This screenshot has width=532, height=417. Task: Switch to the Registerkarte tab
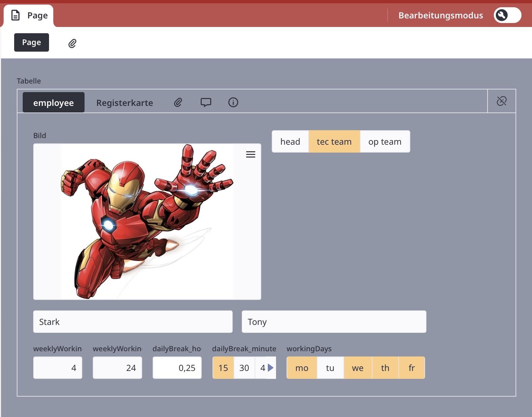[x=124, y=103]
